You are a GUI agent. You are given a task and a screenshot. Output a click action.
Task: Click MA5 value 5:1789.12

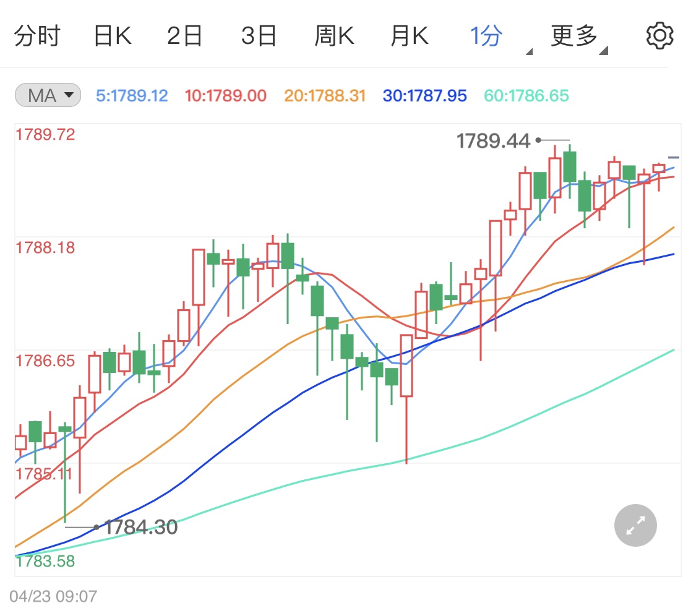coord(132,95)
